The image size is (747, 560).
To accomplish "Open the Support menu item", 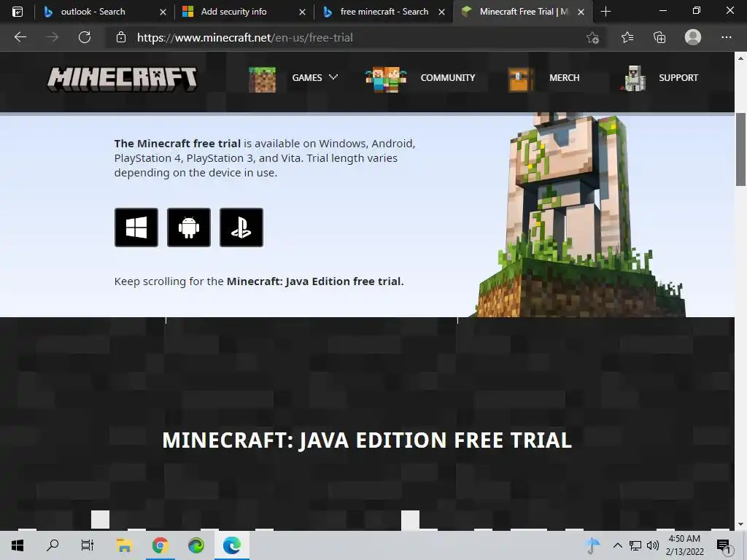I will 678,77.
